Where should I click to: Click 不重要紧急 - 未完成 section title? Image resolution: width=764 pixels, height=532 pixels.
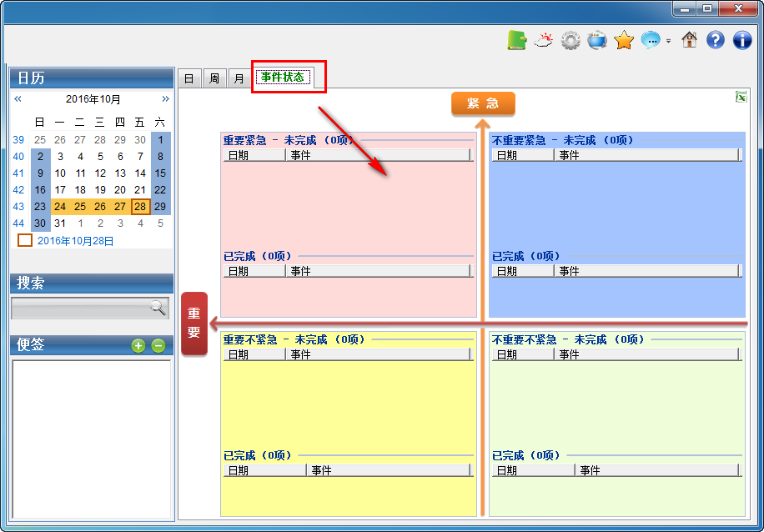click(563, 141)
